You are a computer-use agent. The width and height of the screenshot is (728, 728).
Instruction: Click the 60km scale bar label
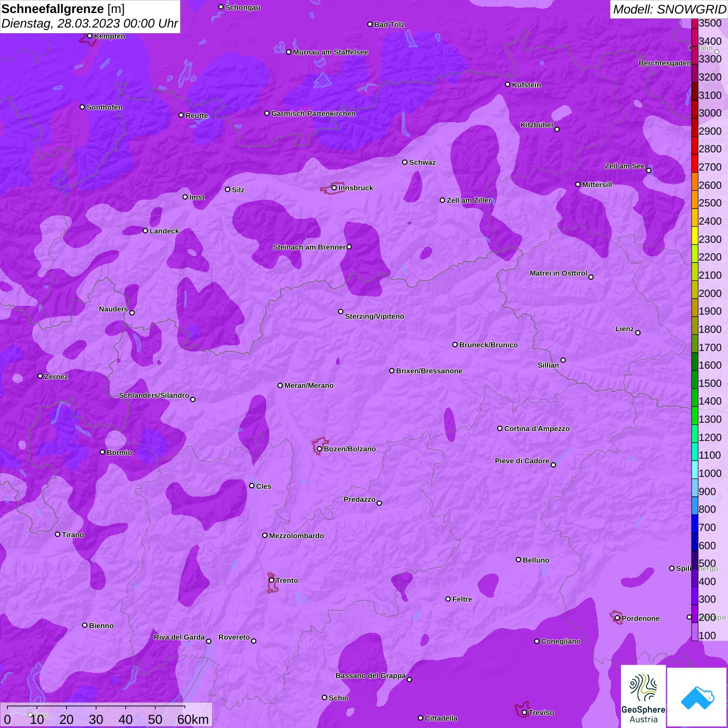[193, 719]
